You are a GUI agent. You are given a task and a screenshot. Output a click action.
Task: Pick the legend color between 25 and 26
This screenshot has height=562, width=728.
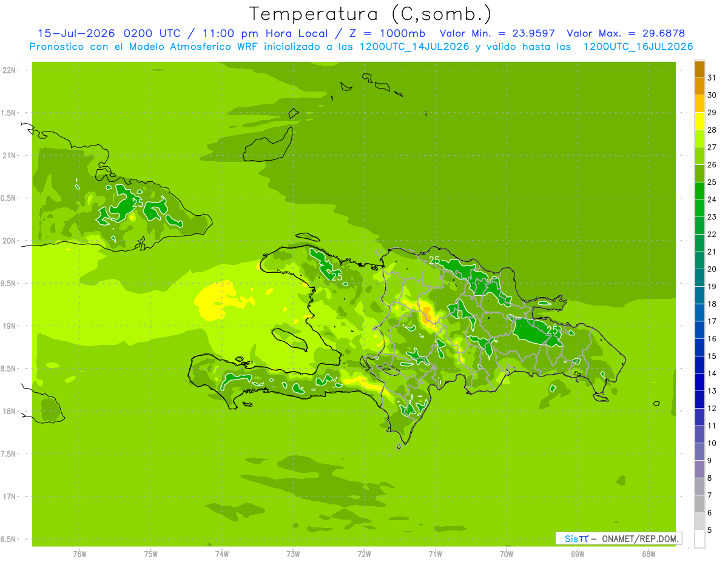(x=699, y=173)
